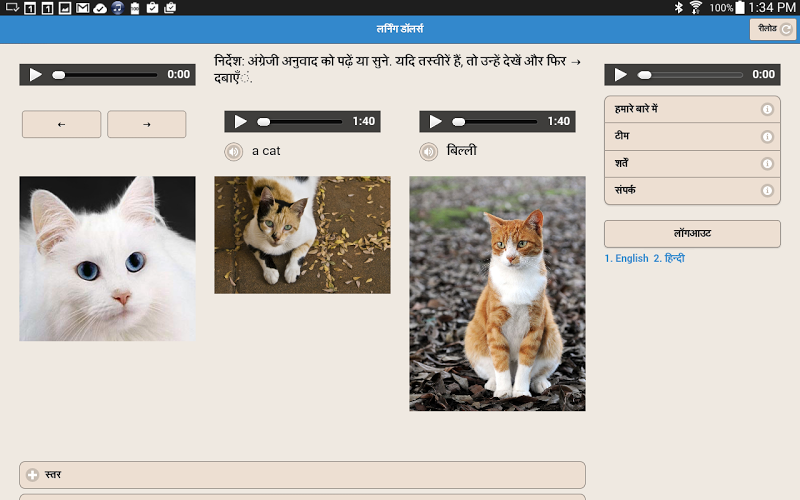Tap the 1:34 PM clock

click(772, 7)
